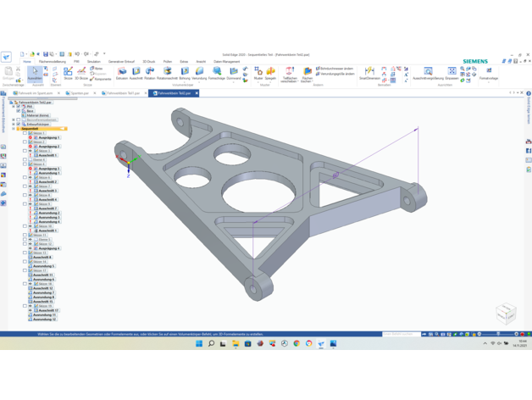Click the Ausschnittvergrößerung zoom area icon

428,72
